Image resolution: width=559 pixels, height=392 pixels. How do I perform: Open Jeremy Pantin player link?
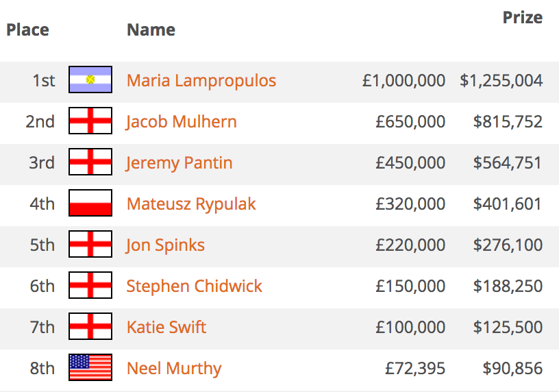(179, 163)
